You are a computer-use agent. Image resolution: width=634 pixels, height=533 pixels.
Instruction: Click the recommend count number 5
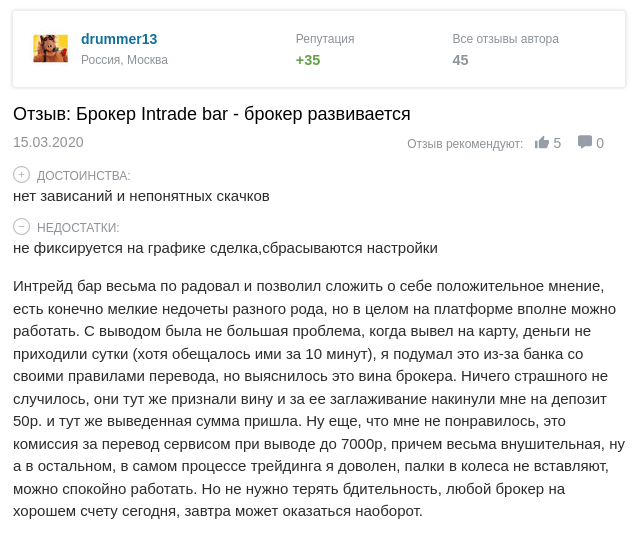(x=557, y=143)
